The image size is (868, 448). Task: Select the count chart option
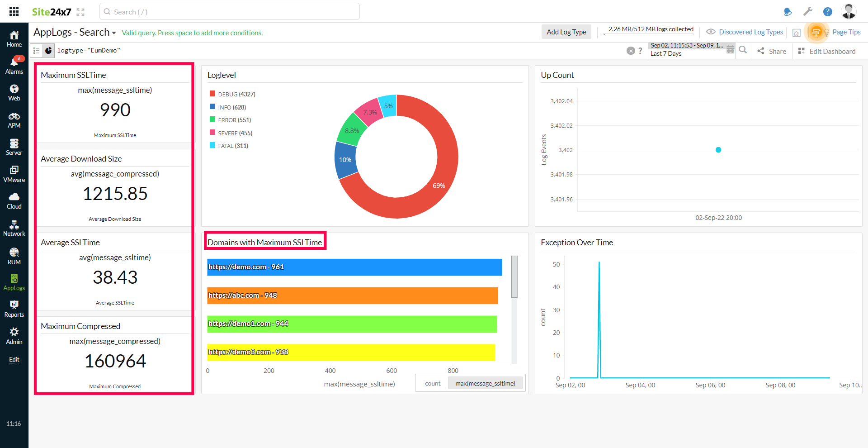[x=432, y=383]
